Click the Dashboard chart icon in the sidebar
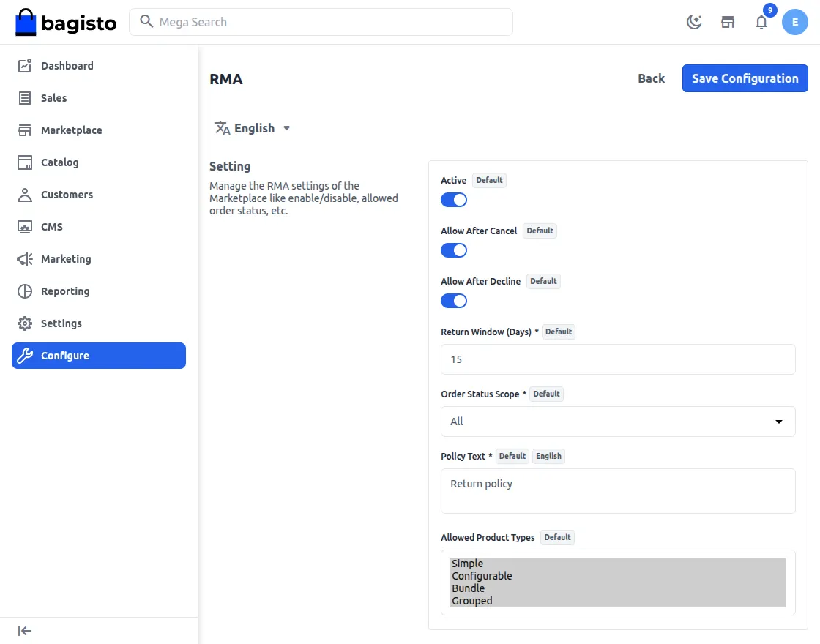 (25, 66)
